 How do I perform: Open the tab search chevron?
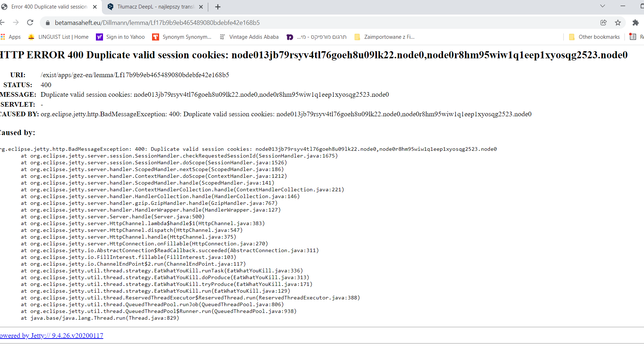[x=602, y=6]
